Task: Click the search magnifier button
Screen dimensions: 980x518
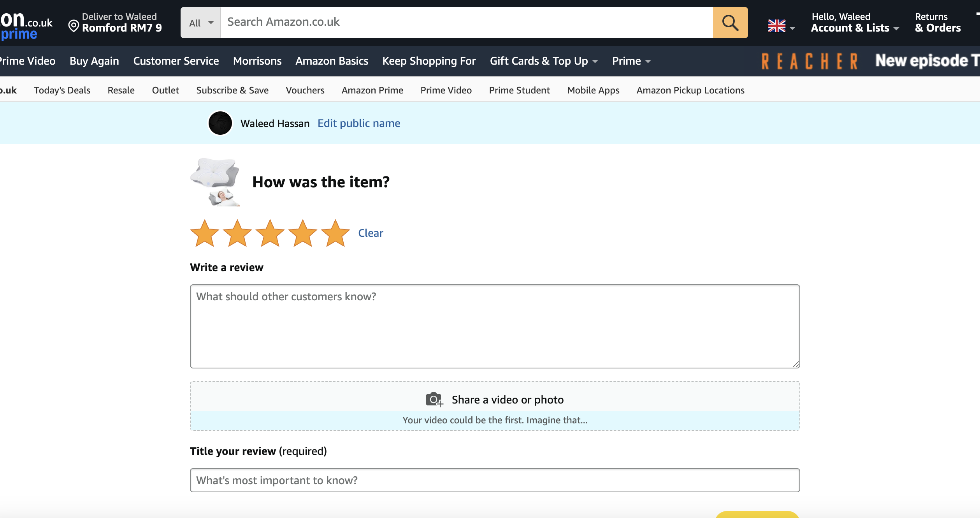Action: point(730,23)
